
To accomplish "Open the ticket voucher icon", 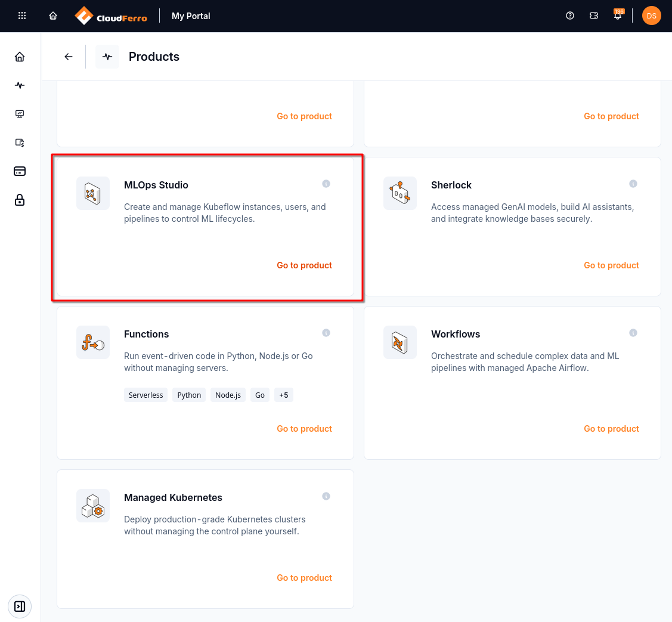I will 593,16.
